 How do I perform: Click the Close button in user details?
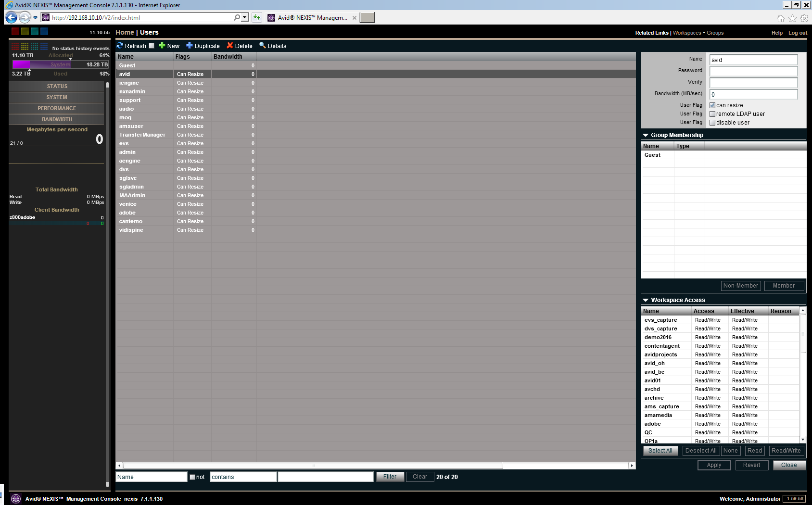click(789, 465)
